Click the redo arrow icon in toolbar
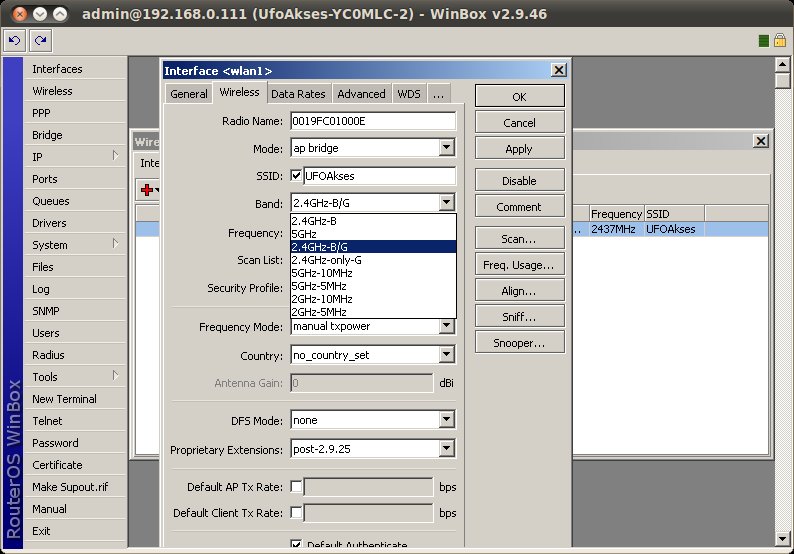This screenshot has height=554, width=794. [x=40, y=40]
